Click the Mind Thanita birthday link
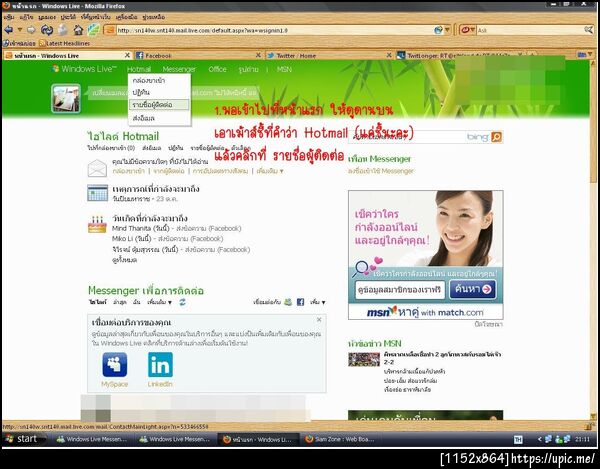This screenshot has width=600, height=469. (x=131, y=228)
